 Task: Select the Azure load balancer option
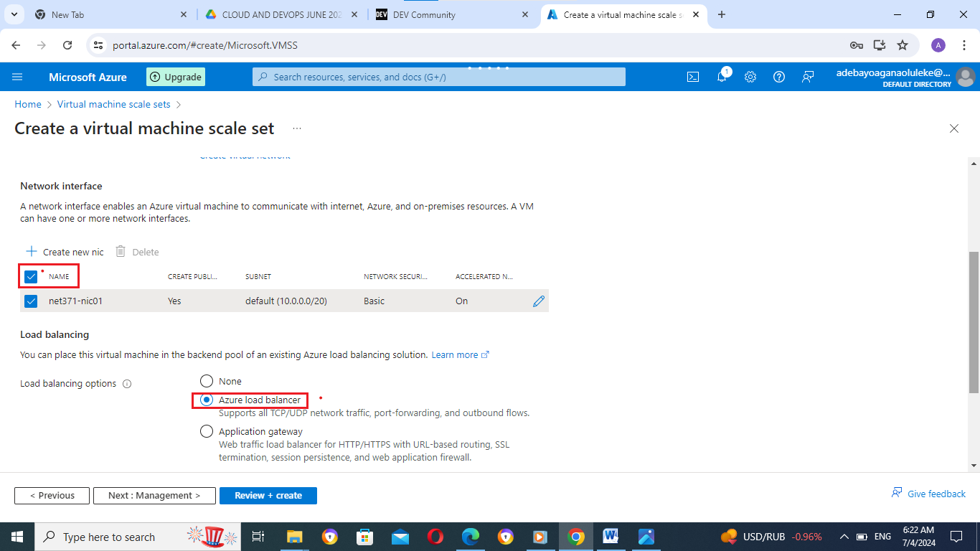point(207,400)
